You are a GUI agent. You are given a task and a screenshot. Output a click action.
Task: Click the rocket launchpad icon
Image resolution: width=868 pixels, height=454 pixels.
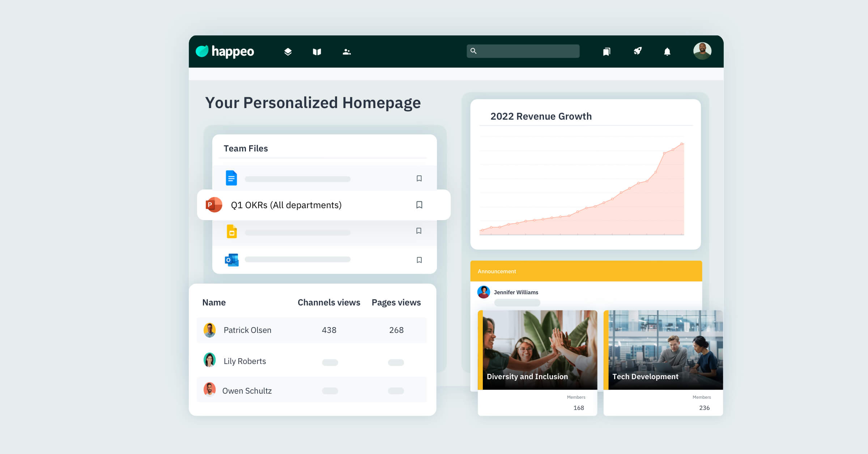click(637, 51)
